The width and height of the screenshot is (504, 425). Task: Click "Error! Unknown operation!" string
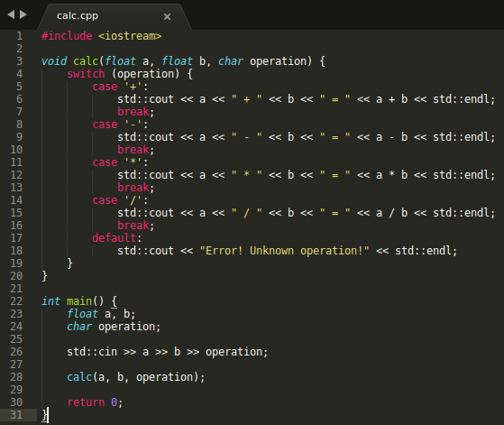(285, 251)
